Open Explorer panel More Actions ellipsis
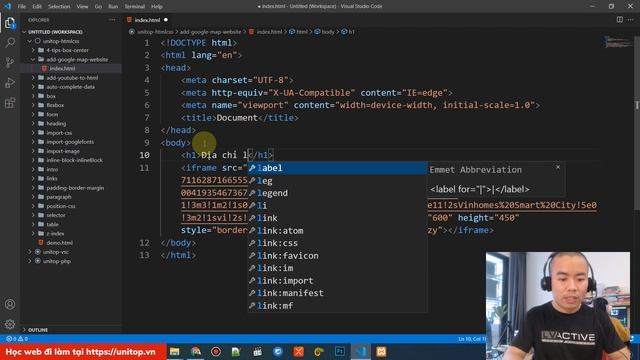The height and width of the screenshot is (360, 640). [112, 20]
